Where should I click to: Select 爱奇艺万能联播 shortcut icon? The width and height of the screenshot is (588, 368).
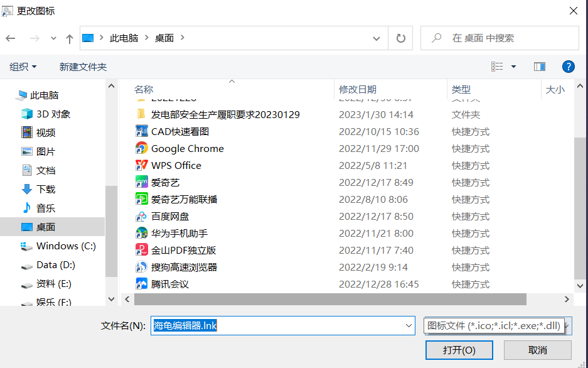[x=141, y=199]
